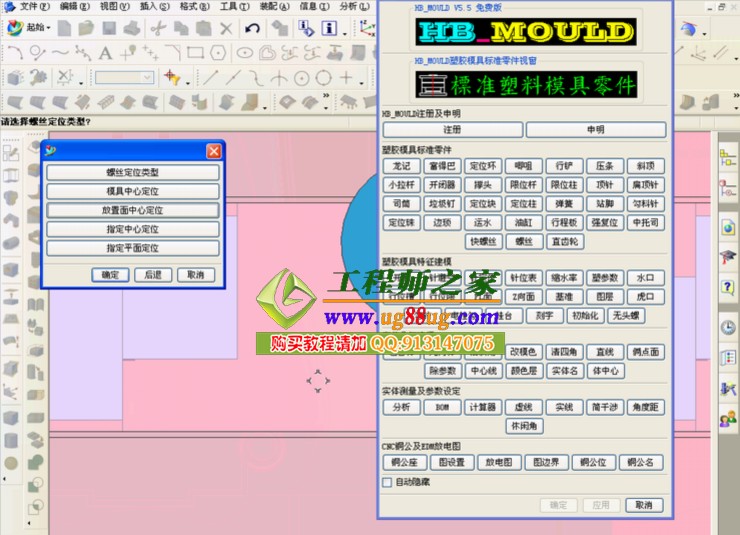Close the screw positioning dialog
740x535 pixels.
coord(214,151)
